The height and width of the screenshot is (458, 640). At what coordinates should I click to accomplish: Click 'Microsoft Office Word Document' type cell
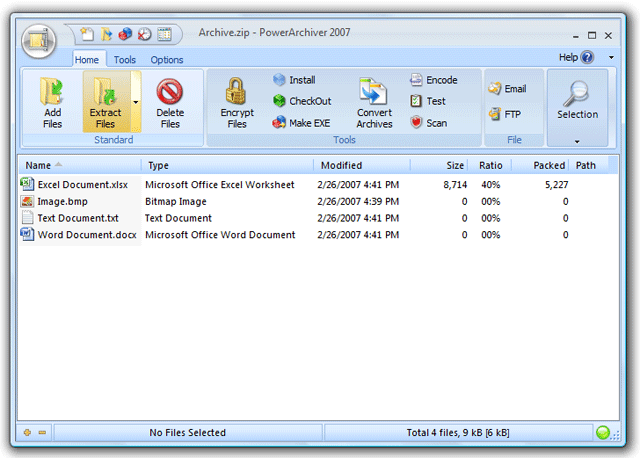(220, 235)
